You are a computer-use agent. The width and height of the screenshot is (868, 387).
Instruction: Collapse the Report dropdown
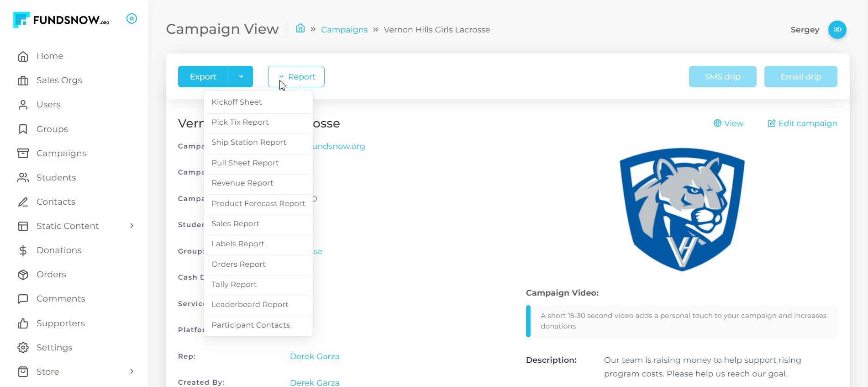click(x=296, y=77)
